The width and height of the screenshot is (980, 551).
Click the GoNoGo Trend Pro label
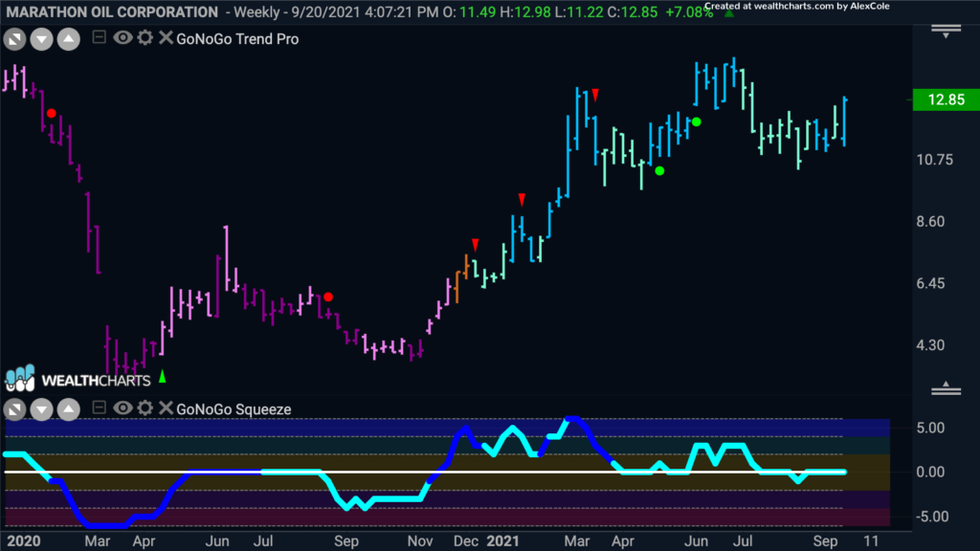click(237, 39)
